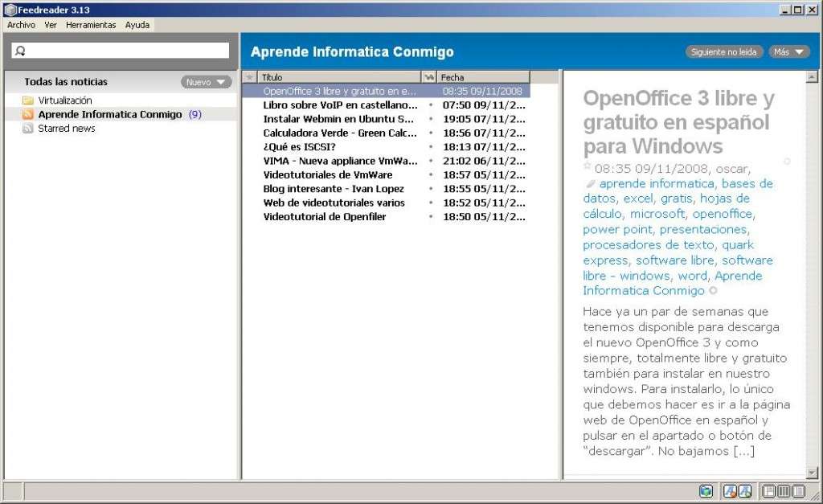
Task: Open the Archivo menu
Action: tap(20, 25)
